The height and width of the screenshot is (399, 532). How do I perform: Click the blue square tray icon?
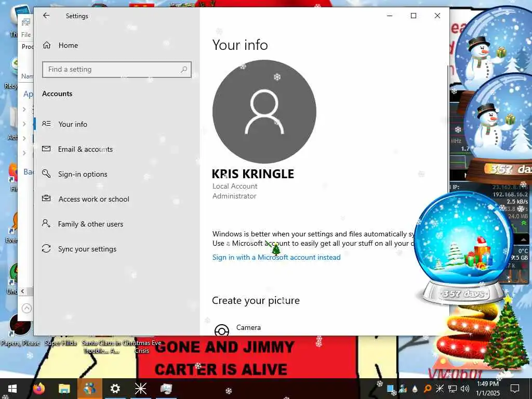coord(390,389)
